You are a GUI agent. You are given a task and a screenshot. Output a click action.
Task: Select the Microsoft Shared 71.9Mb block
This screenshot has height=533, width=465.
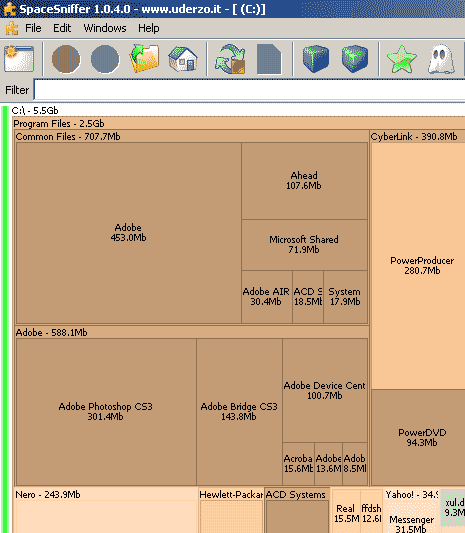click(304, 245)
